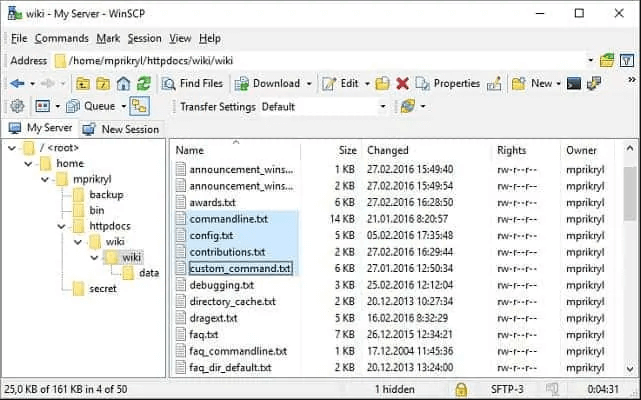Click the Find Files button

coord(192,83)
